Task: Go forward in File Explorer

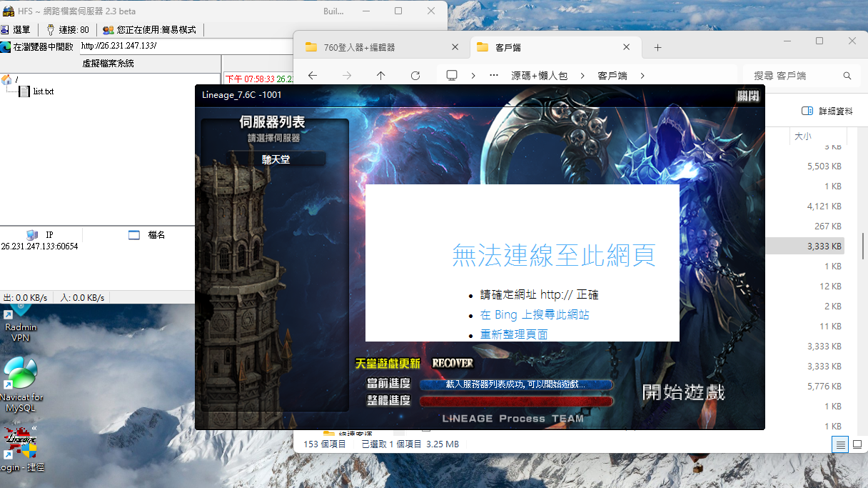Action: tap(347, 76)
